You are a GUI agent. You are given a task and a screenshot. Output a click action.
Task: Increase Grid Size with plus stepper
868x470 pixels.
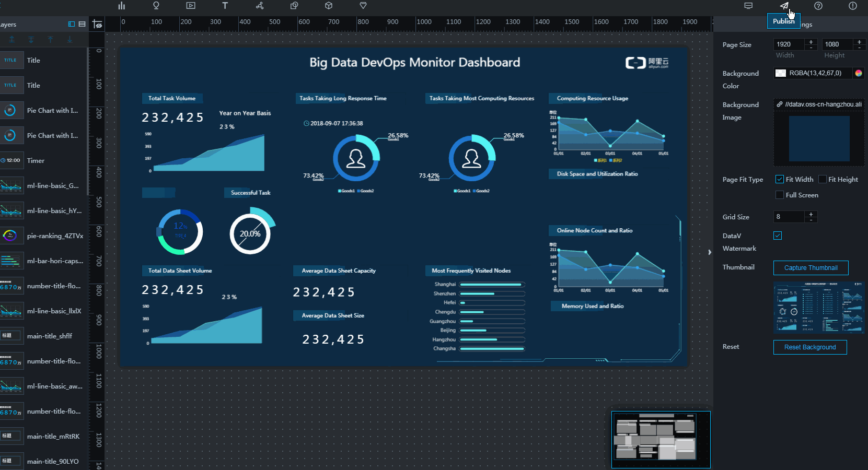[x=811, y=214]
